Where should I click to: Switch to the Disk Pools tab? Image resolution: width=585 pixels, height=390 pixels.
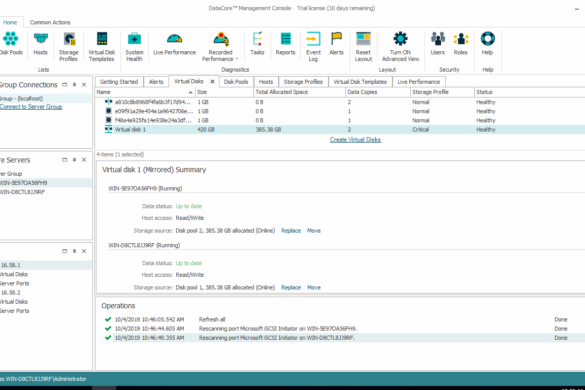click(236, 82)
